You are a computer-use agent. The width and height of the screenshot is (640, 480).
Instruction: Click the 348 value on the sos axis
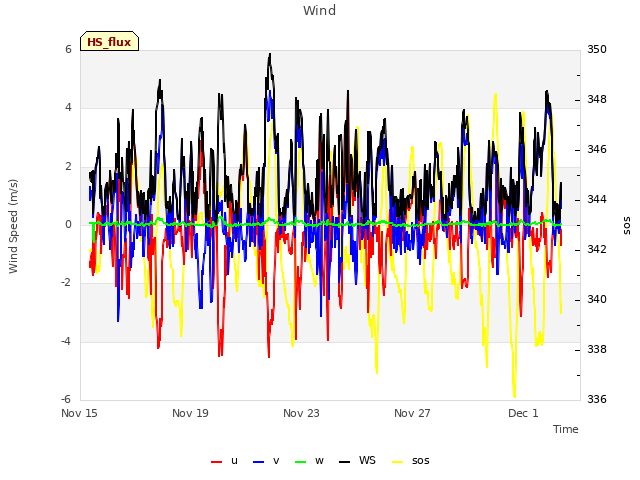[x=597, y=99]
